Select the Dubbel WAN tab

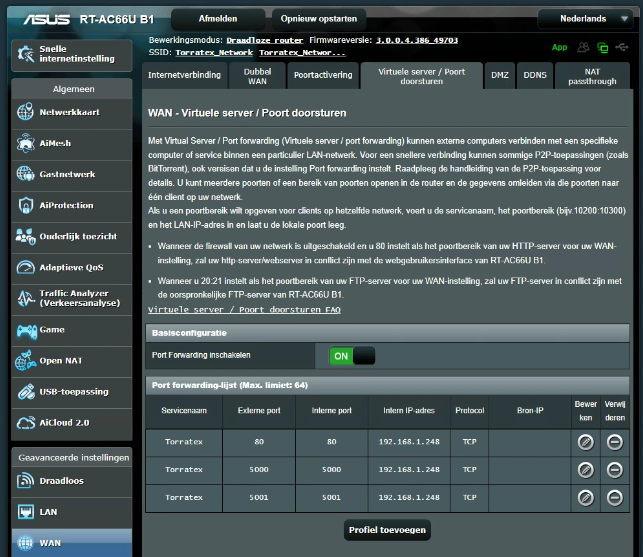tap(257, 75)
